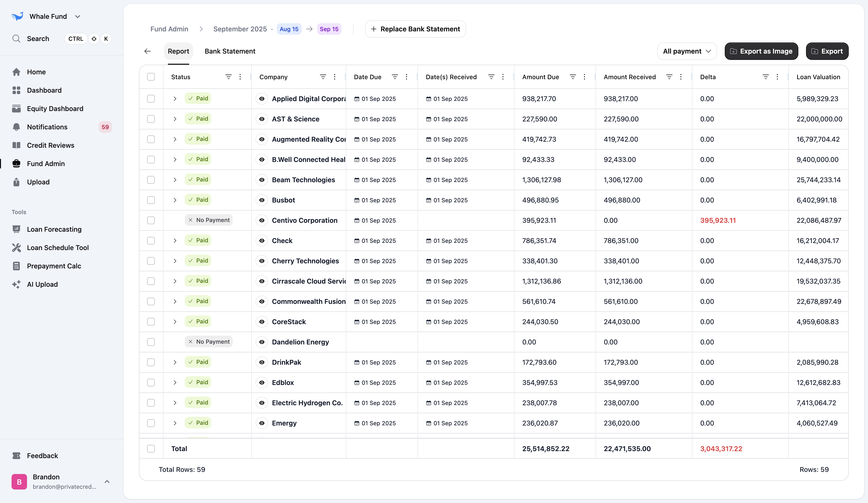
Task: Click the back arrow beside Report tab
Action: 147,51
